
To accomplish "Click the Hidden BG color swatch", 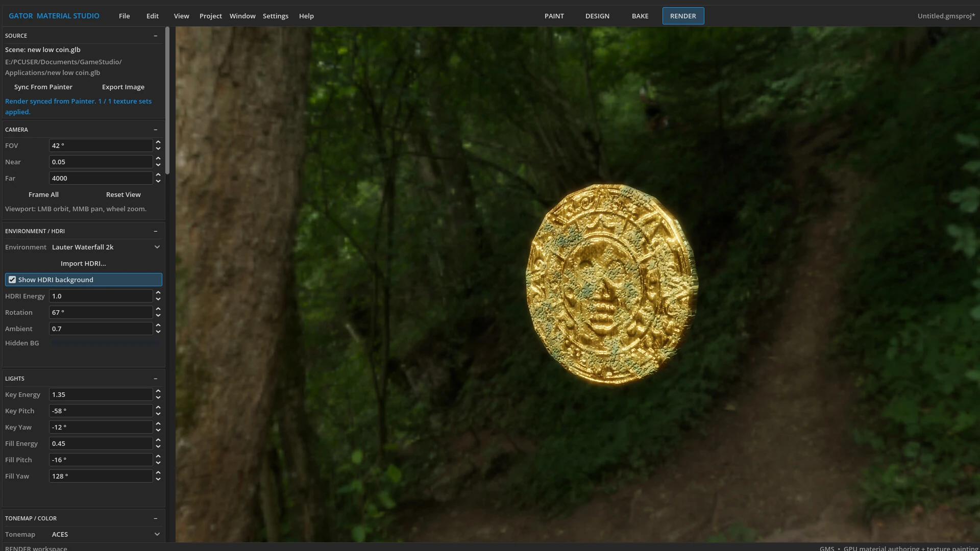I will pyautogui.click(x=106, y=343).
